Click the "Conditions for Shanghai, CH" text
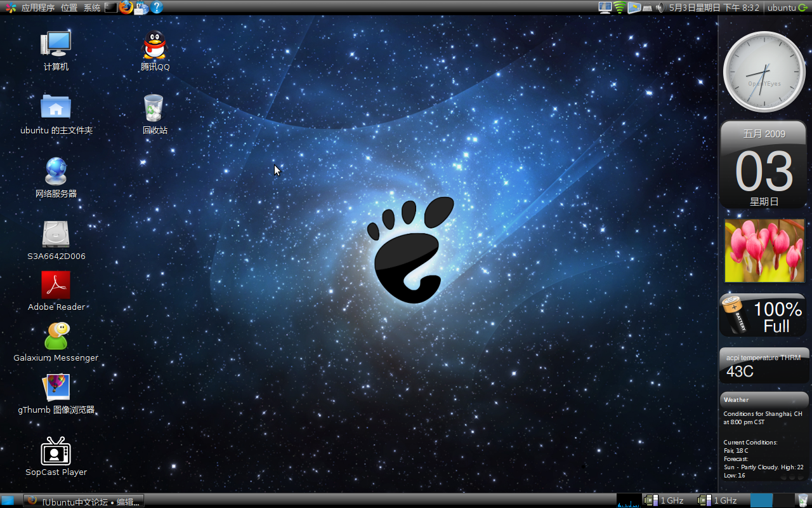The width and height of the screenshot is (812, 508). [x=763, y=413]
